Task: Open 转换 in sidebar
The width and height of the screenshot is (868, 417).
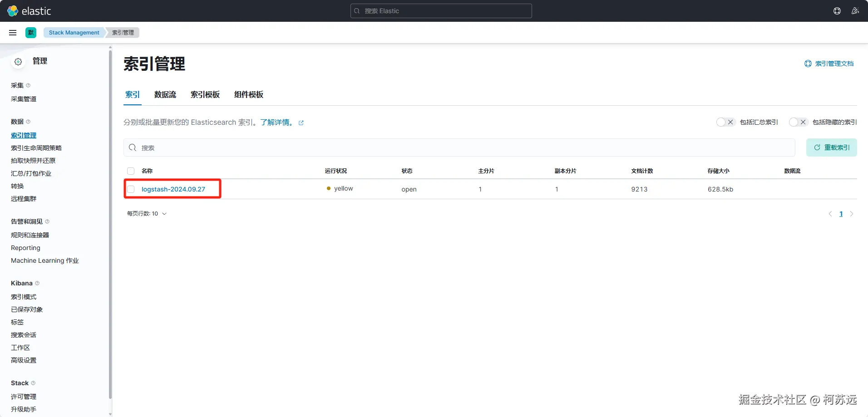Action: 17,186
